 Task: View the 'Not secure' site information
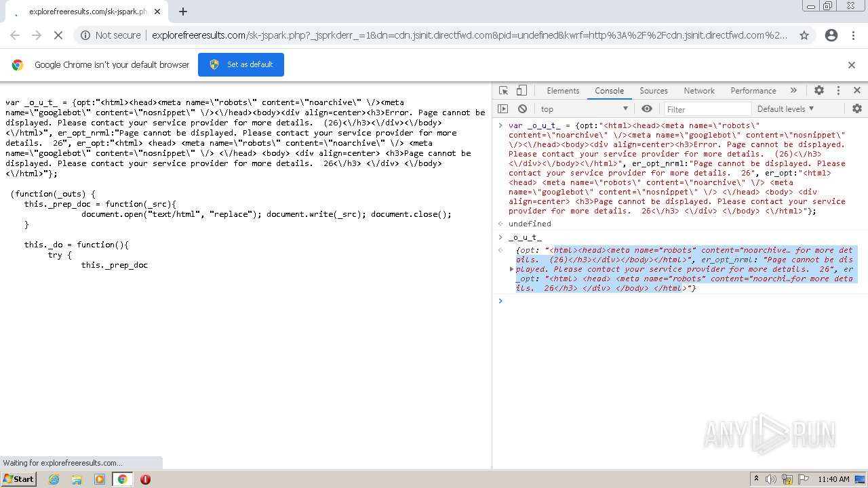point(111,35)
